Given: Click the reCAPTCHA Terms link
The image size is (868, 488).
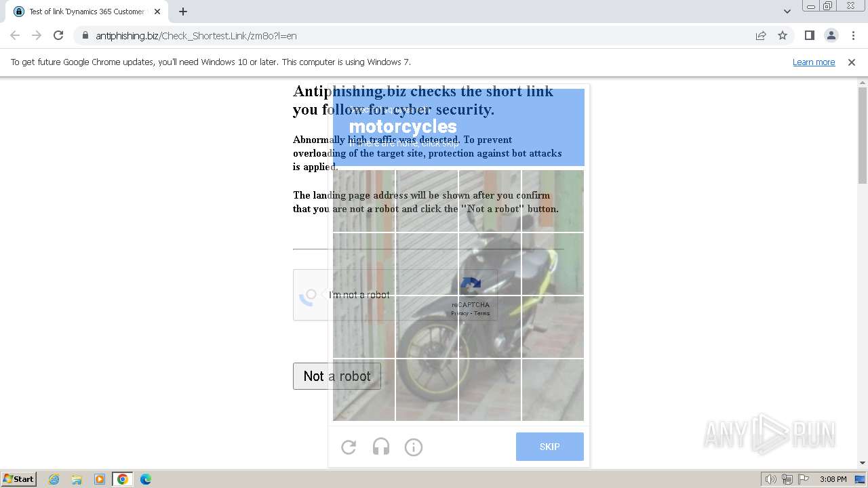Looking at the screenshot, I should (x=482, y=313).
